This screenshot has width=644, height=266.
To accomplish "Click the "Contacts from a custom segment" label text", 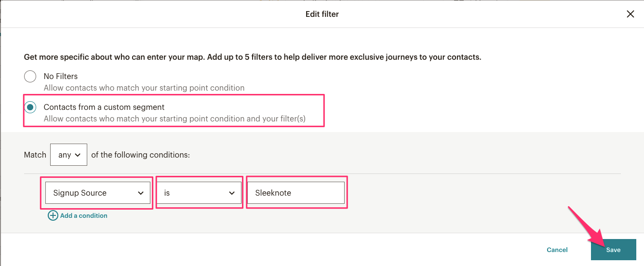I will (104, 107).
